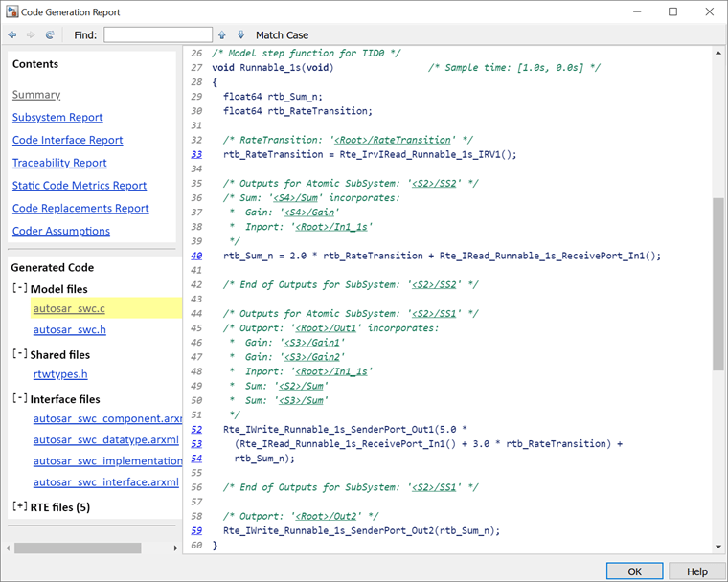728x582 pixels.
Task: Collapse the Model files group
Action: 20,289
